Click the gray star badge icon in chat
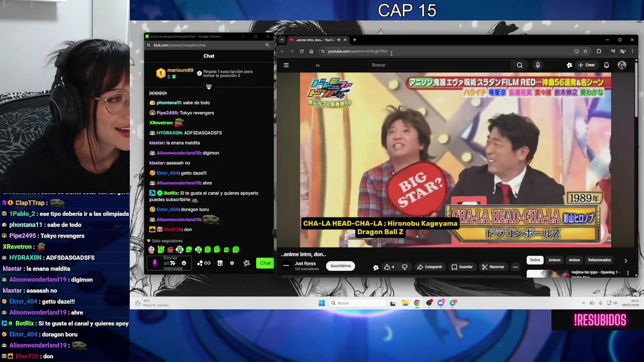This screenshot has height=362, width=644. click(x=247, y=263)
